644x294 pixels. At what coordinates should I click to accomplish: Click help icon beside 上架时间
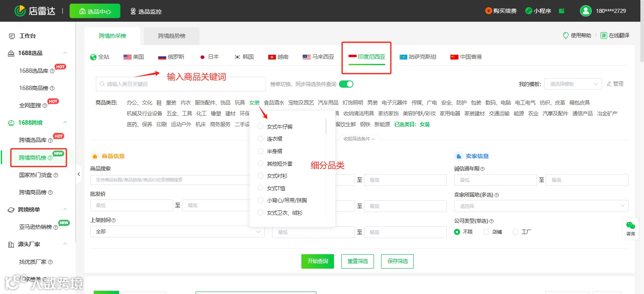114,220
